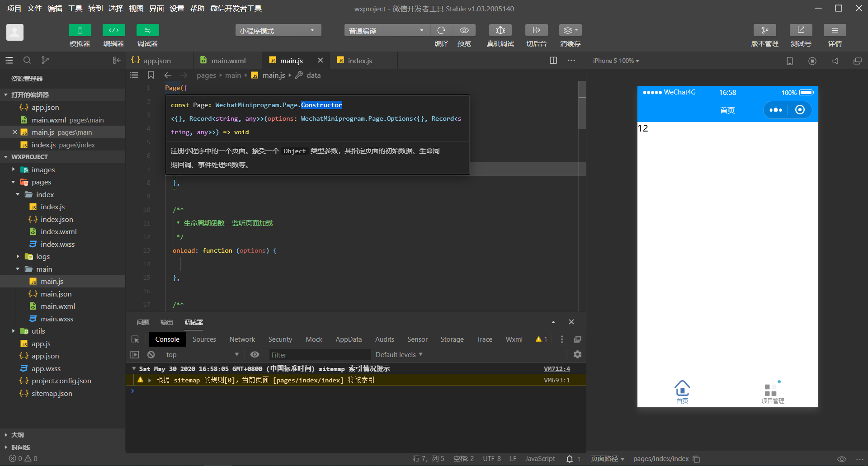
Task: Open index.wxss in the file tree
Action: (57, 244)
